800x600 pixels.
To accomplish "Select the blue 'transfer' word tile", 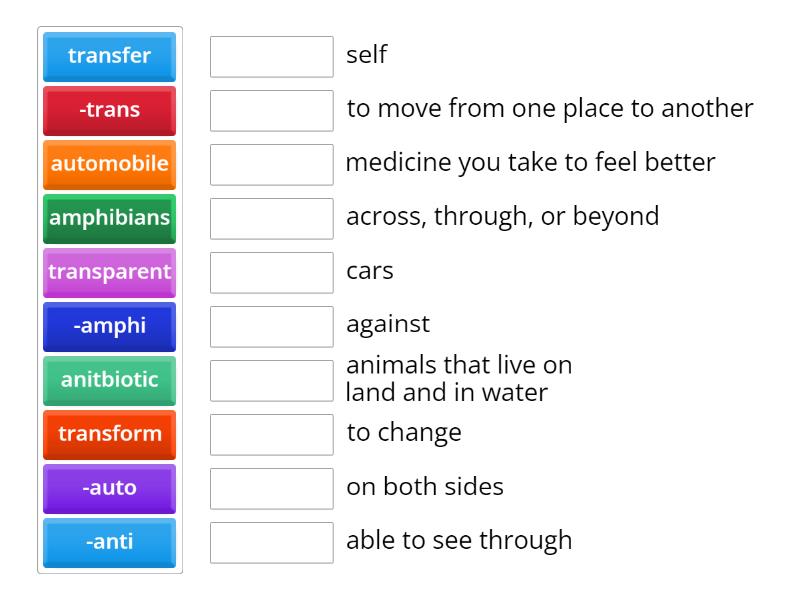I will (109, 57).
